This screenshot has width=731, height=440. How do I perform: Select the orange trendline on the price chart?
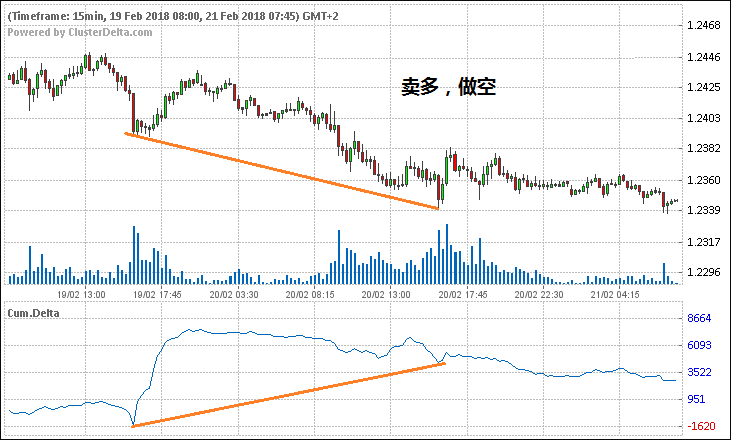pyautogui.click(x=282, y=171)
